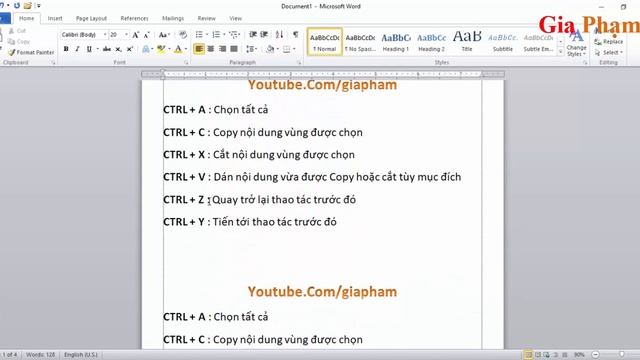Click the Copy command
640x360 pixels.
[x=19, y=41]
